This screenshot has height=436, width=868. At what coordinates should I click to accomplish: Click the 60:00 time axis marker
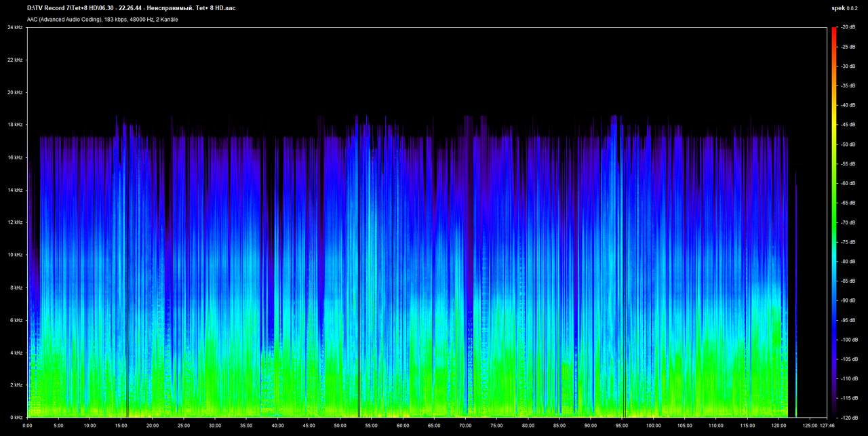click(x=403, y=426)
